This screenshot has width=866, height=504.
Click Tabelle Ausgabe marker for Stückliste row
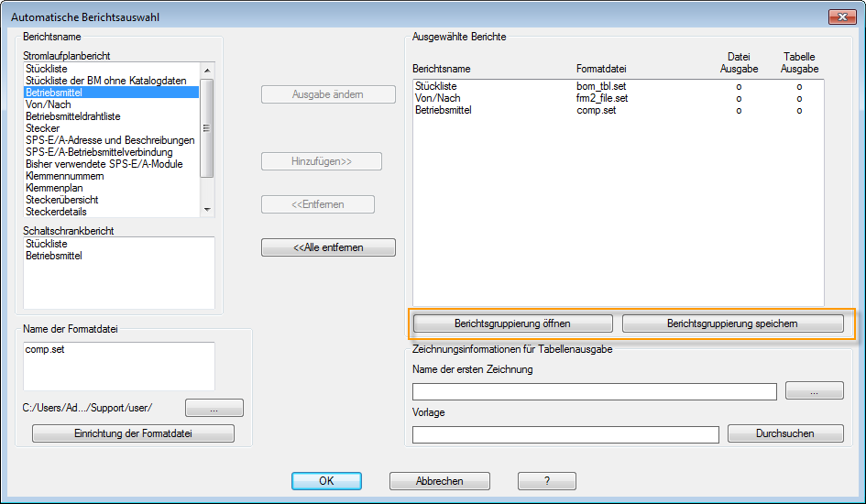coord(799,87)
